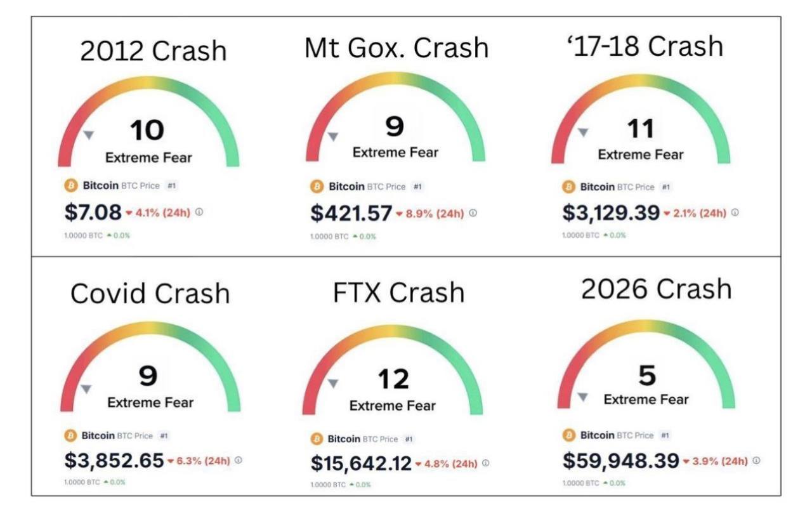Select the #1 rank badge under '17-18 Crash

coord(665,187)
